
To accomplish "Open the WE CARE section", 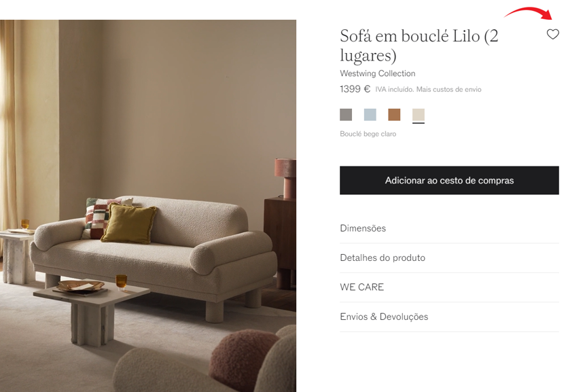I will [x=449, y=287].
